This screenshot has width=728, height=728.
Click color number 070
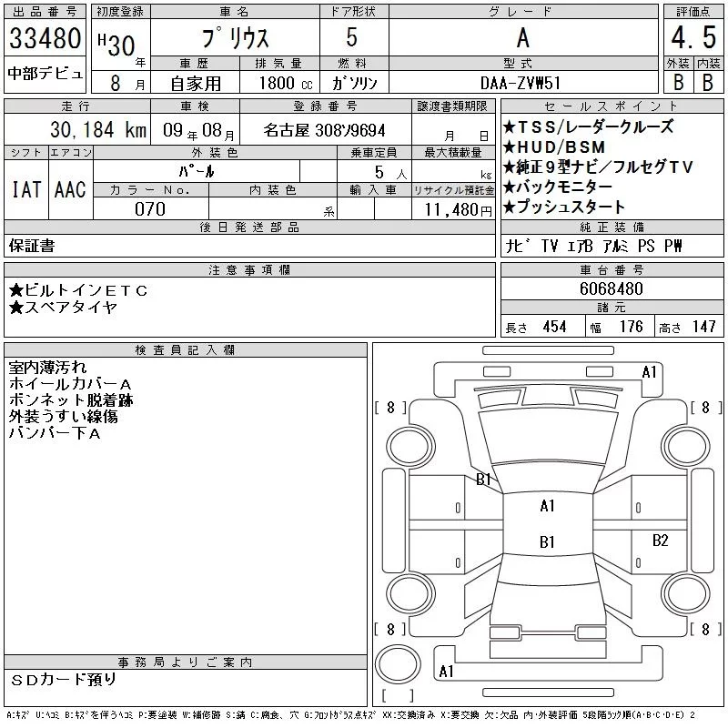coord(150,209)
